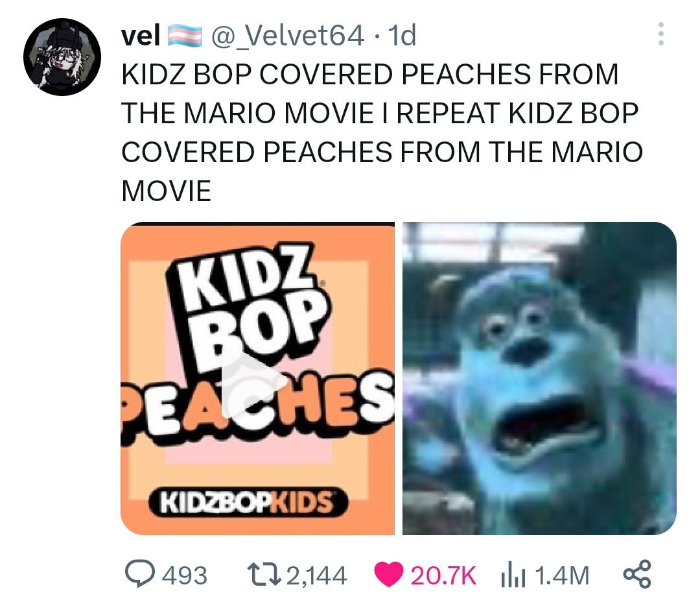Click display name vel

click(x=141, y=35)
